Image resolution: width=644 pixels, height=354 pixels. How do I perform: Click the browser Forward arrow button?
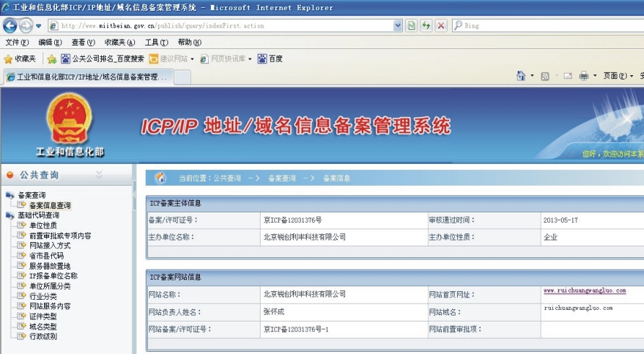click(x=26, y=25)
